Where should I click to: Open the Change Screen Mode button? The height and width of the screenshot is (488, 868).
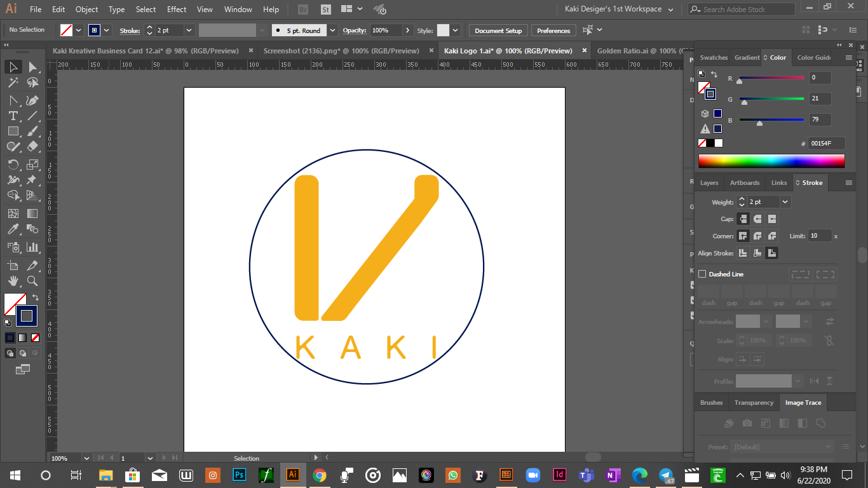[x=23, y=369]
